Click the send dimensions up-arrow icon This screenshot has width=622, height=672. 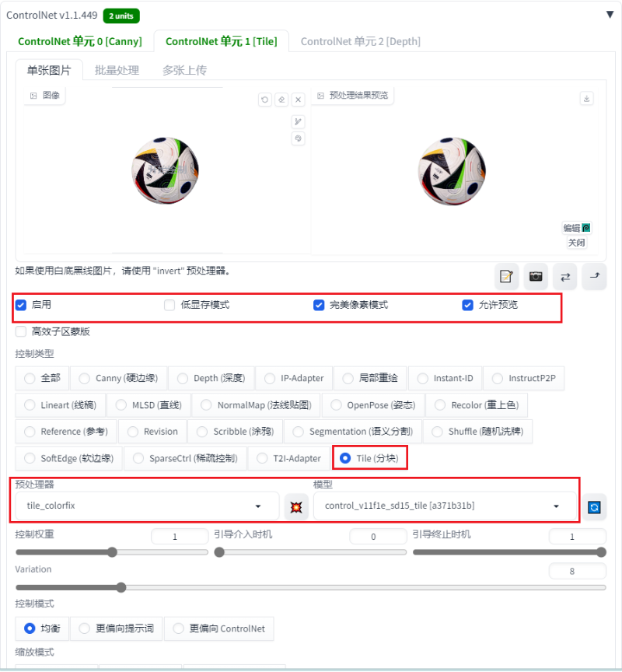click(594, 276)
